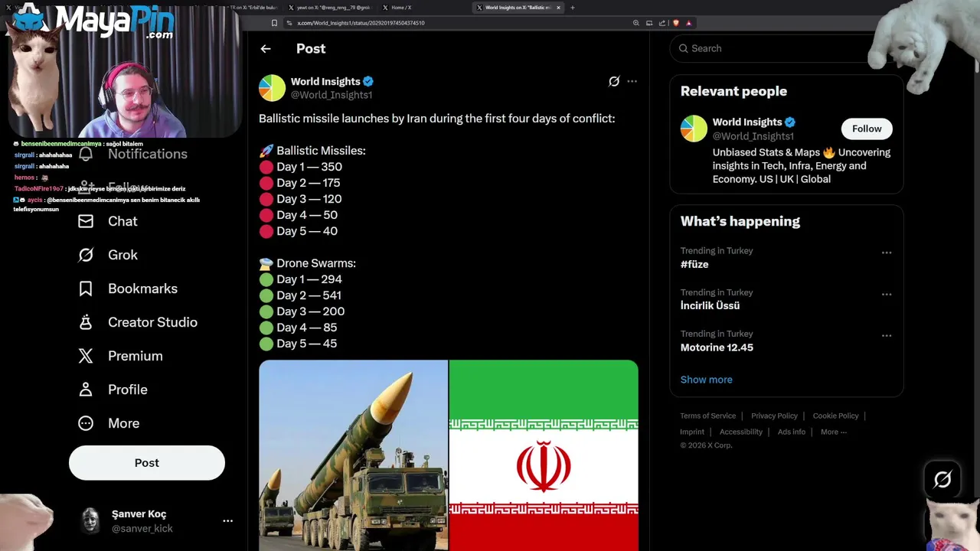Click the Motorine 12.45 trending topic
The height and width of the screenshot is (551, 980).
(x=717, y=347)
